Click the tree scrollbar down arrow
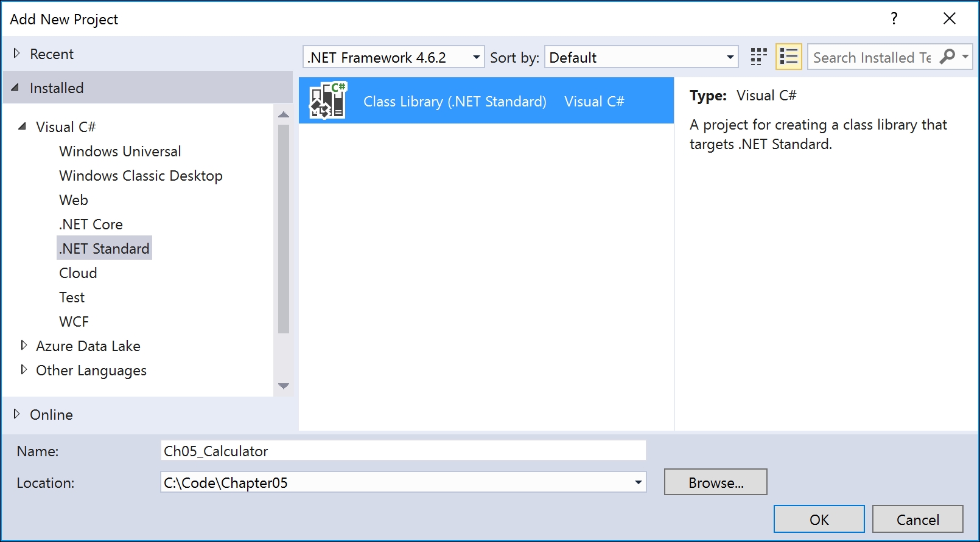Image resolution: width=980 pixels, height=542 pixels. click(x=284, y=386)
